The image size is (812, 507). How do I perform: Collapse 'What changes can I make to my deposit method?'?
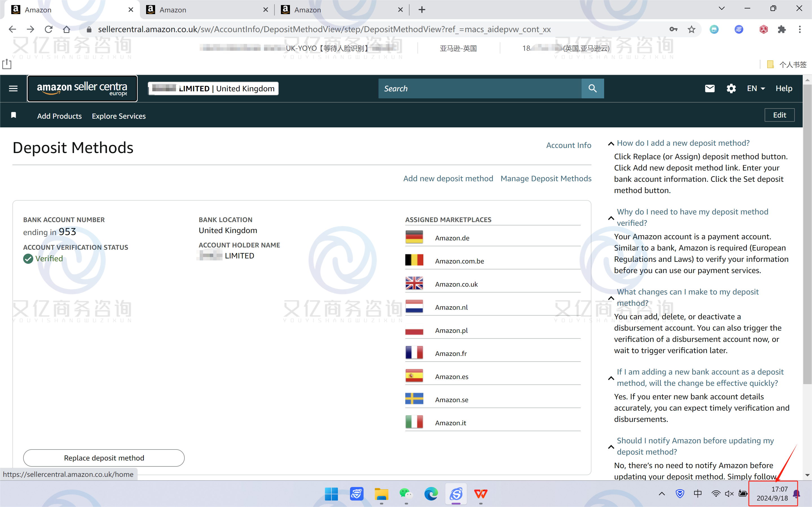(x=611, y=298)
